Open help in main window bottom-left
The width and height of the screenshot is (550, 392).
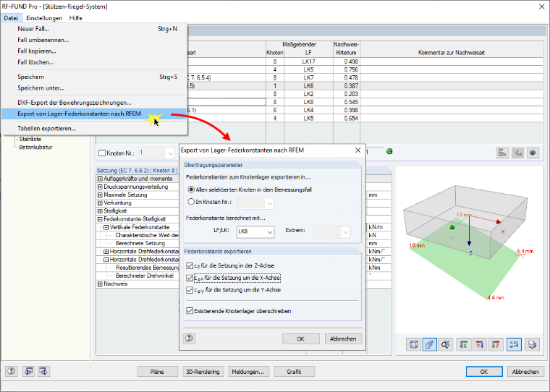point(12,371)
